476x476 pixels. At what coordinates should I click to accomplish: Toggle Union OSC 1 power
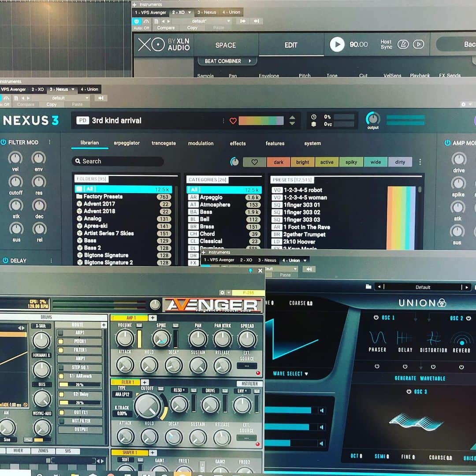tap(376, 317)
